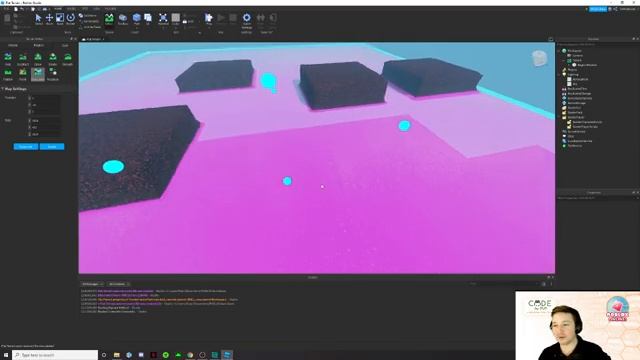Open the Toolbox from the ribbon
This screenshot has height=360, width=640.
click(122, 19)
